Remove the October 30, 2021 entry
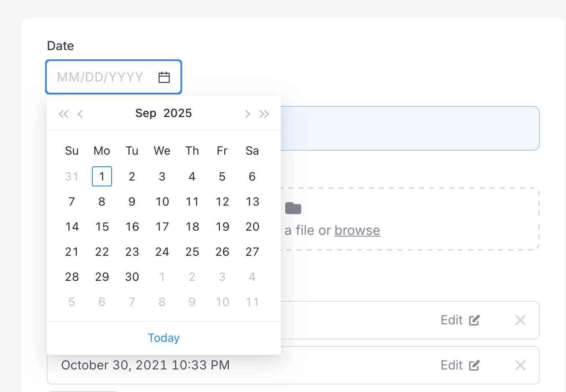The height and width of the screenshot is (392, 566). [x=520, y=365]
